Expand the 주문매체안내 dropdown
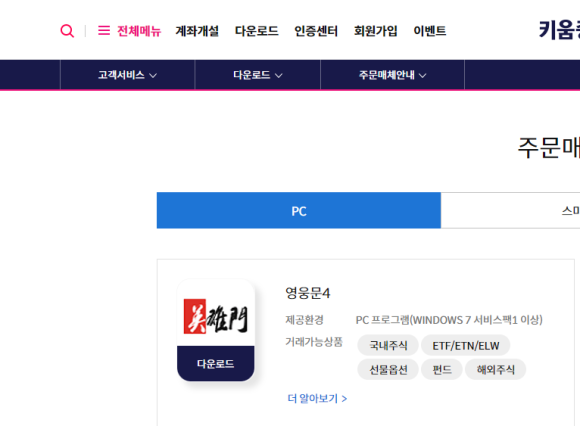This screenshot has width=580, height=426. click(x=392, y=75)
